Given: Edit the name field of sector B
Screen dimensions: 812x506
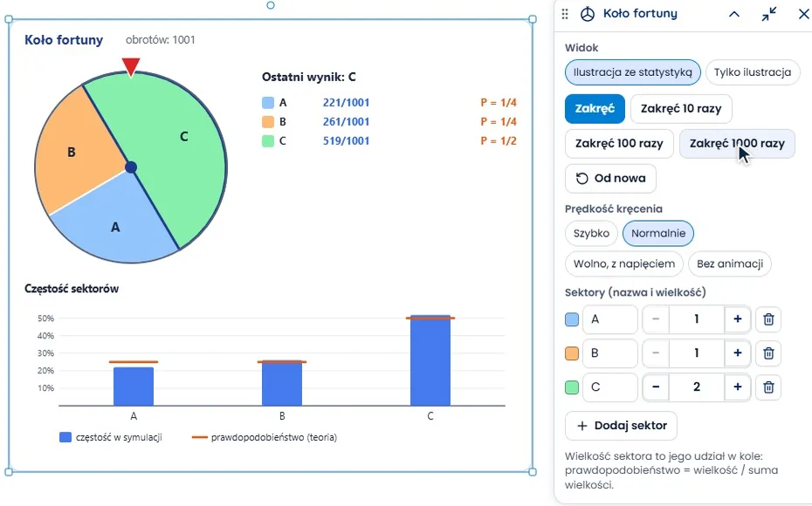Looking at the screenshot, I should click(x=610, y=353).
